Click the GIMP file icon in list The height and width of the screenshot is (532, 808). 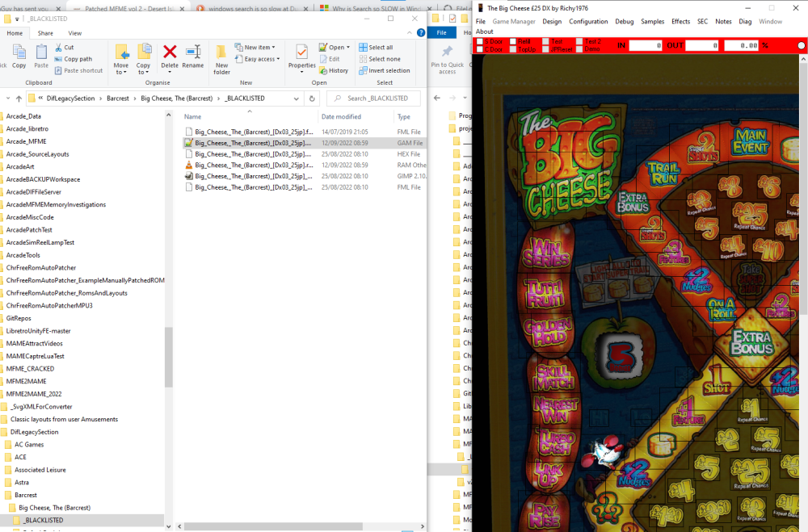(x=188, y=176)
